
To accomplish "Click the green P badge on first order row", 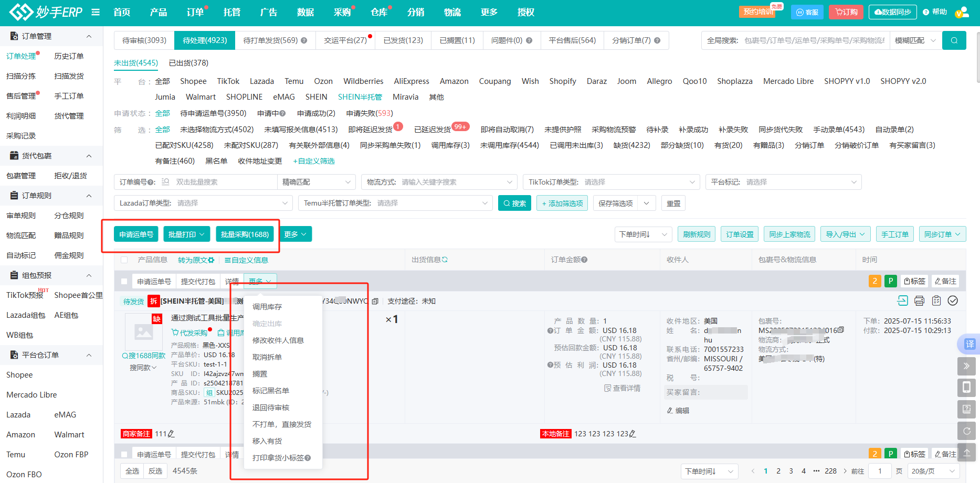I will 890,281.
